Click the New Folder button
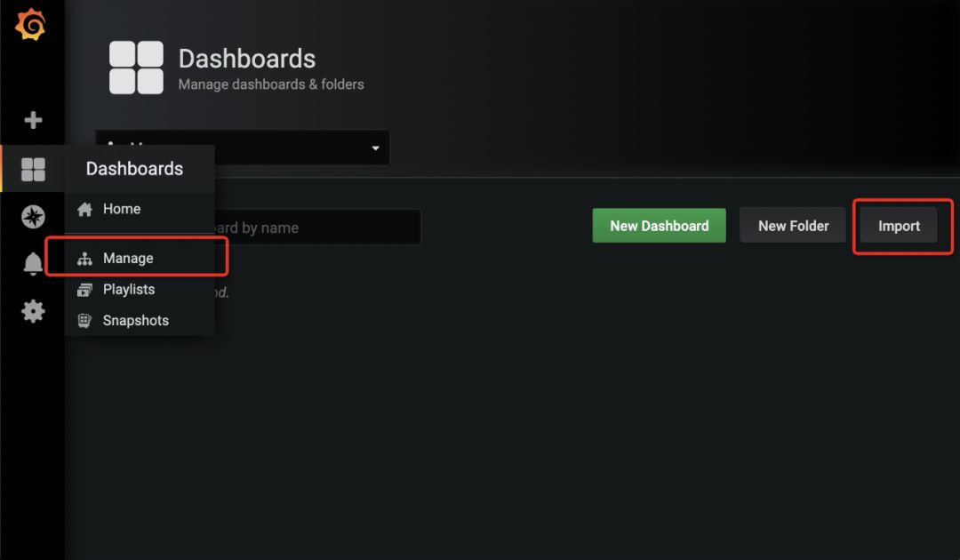The width and height of the screenshot is (960, 560). tap(793, 226)
